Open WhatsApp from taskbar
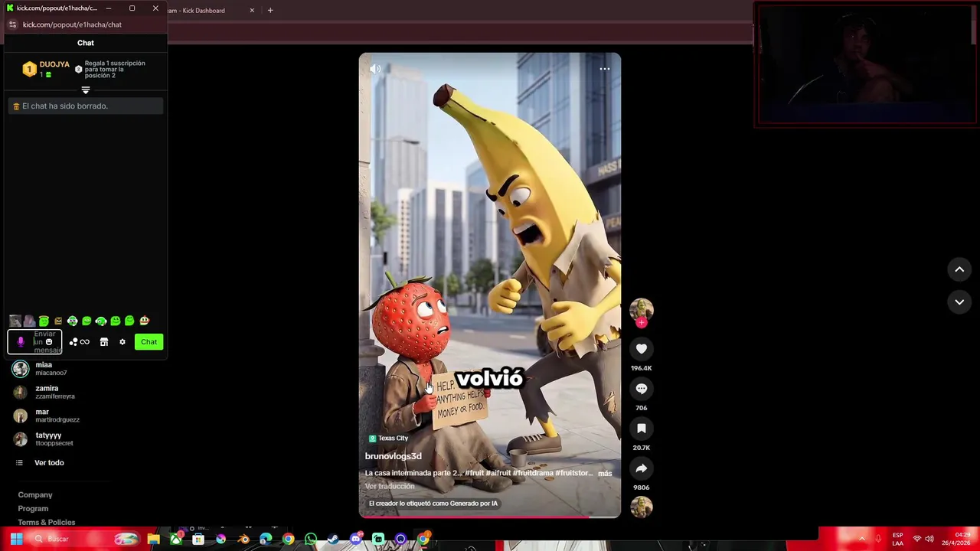Viewport: 980px width, 551px height. coord(311,540)
